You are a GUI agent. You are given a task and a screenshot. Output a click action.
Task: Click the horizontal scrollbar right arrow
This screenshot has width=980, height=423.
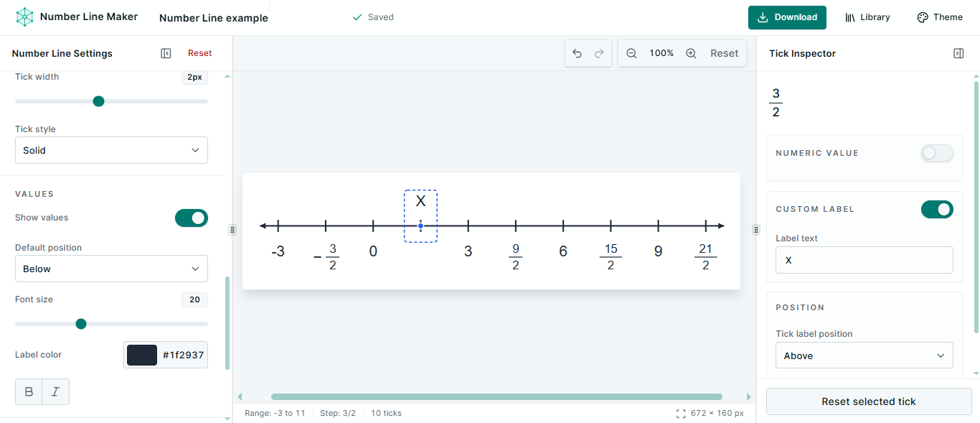[749, 396]
